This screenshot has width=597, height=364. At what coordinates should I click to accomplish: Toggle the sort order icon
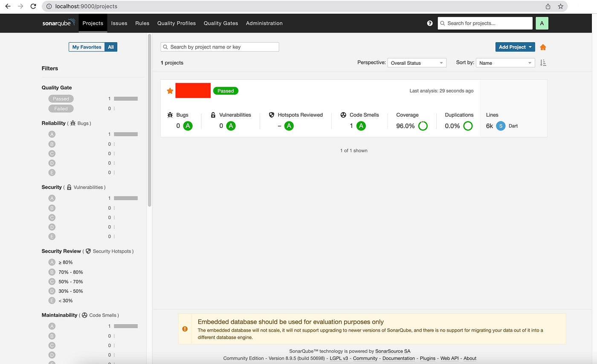tap(543, 63)
